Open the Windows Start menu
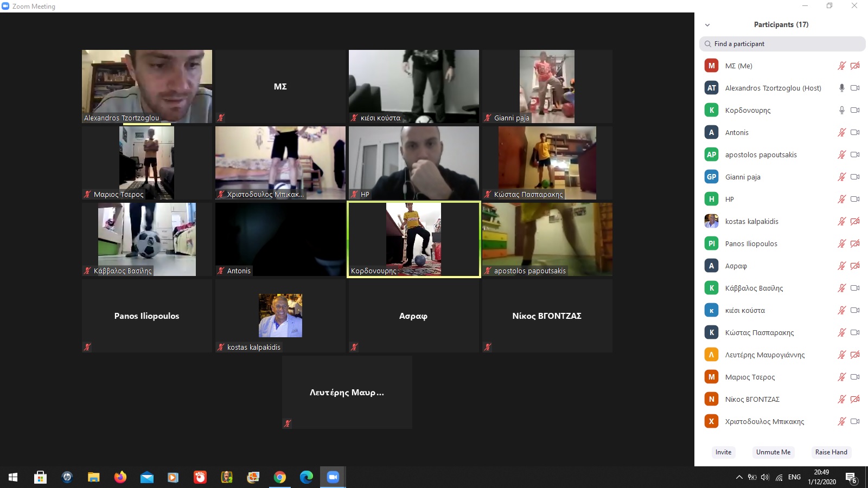 point(13,477)
